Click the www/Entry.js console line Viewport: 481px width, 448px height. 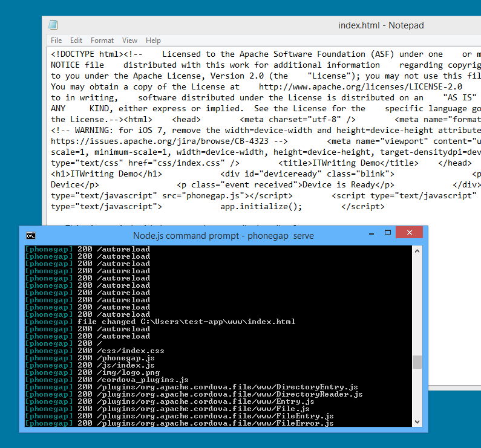169,401
